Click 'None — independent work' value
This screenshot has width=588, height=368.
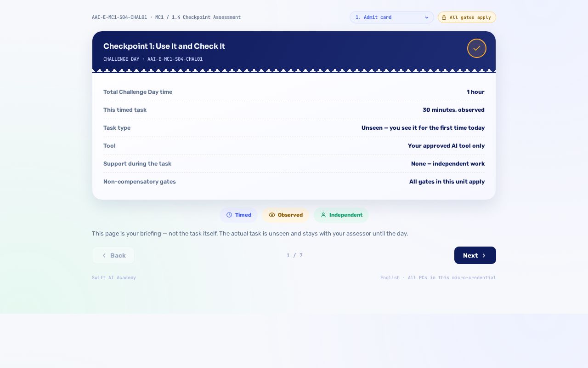448,164
